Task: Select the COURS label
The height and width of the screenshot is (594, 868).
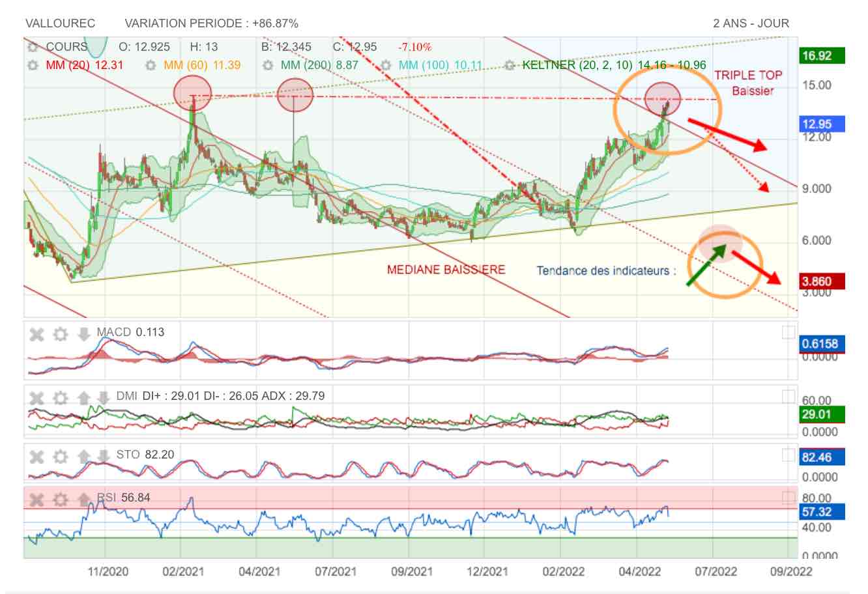Action: (66, 47)
